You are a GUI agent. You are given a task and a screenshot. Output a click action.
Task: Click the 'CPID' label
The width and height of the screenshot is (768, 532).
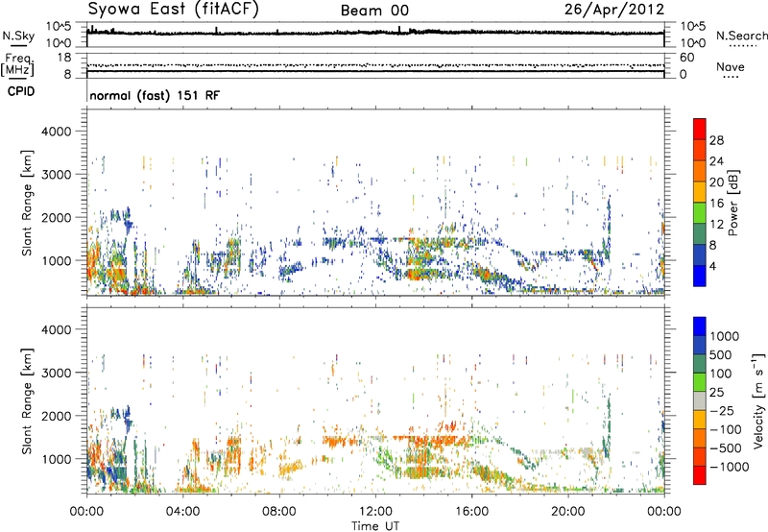click(21, 91)
